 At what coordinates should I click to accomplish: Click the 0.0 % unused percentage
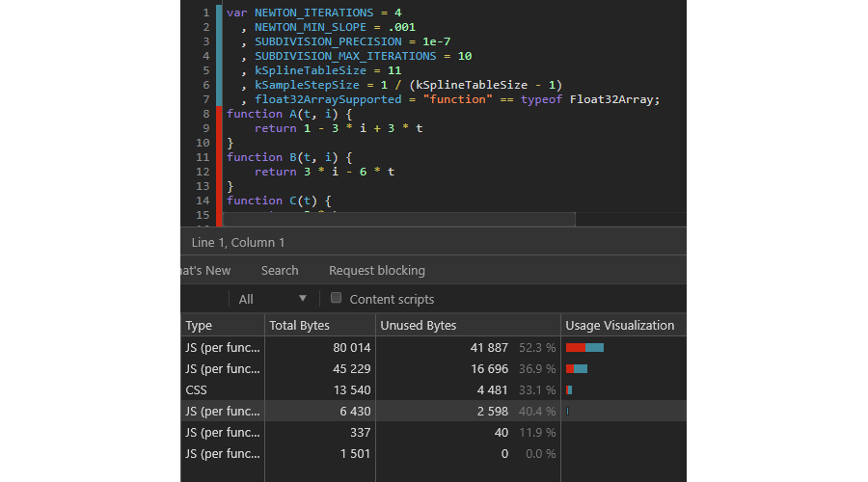tap(540, 454)
